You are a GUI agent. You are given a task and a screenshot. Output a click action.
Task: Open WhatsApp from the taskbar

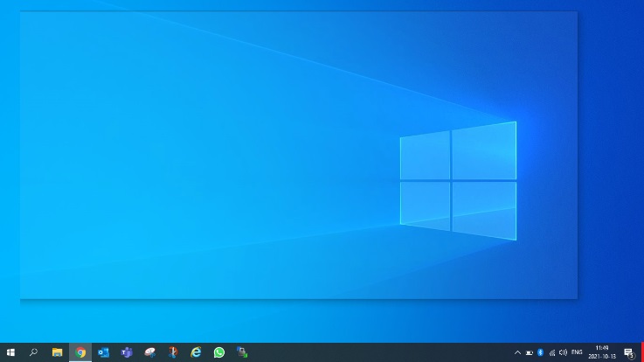[x=219, y=352]
